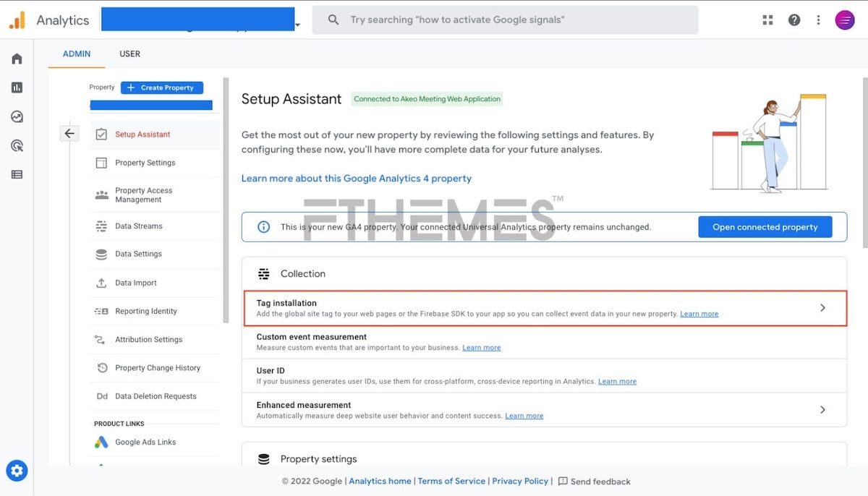868x496 pixels.
Task: Switch to the USER tab
Action: [x=130, y=54]
